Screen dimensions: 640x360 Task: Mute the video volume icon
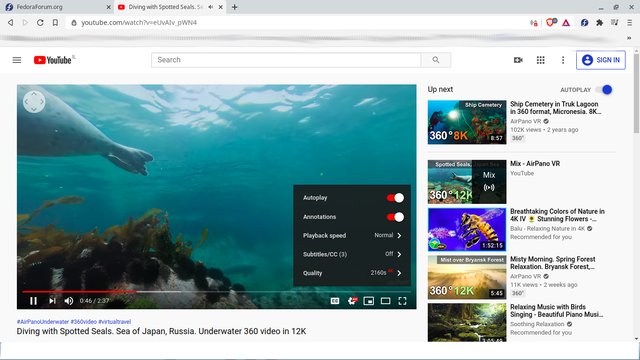click(x=69, y=301)
